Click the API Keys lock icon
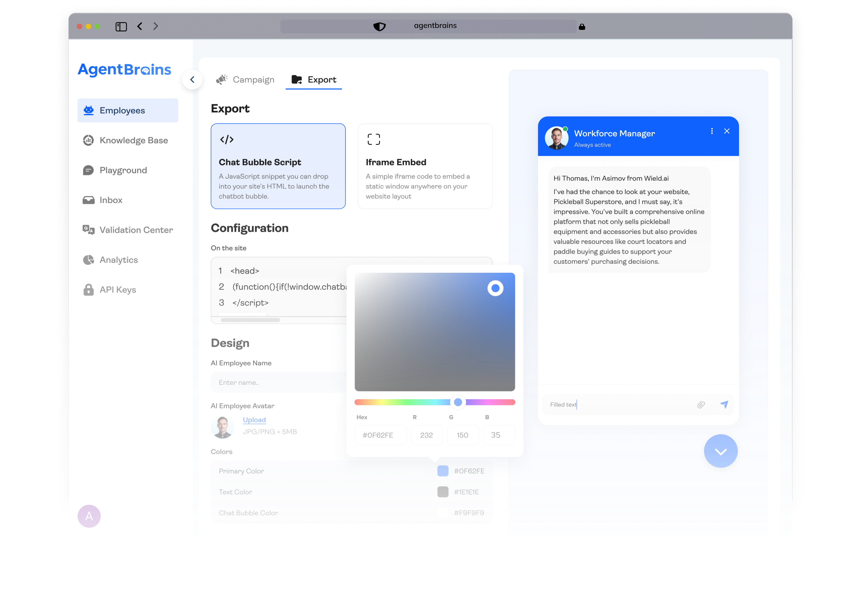The height and width of the screenshot is (616, 856). 89,290
